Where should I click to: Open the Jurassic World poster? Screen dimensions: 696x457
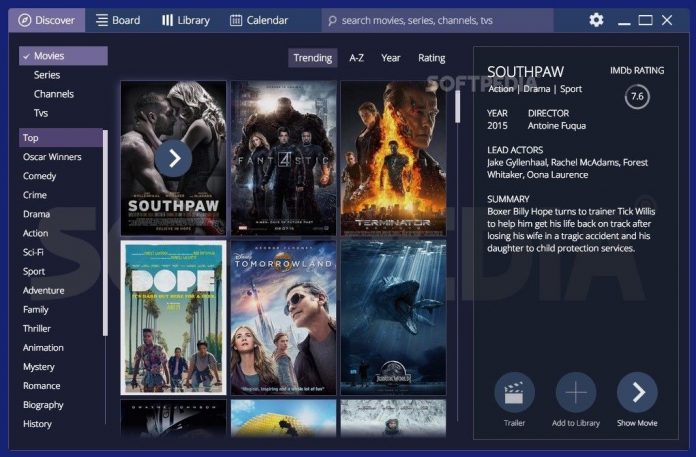tap(393, 318)
